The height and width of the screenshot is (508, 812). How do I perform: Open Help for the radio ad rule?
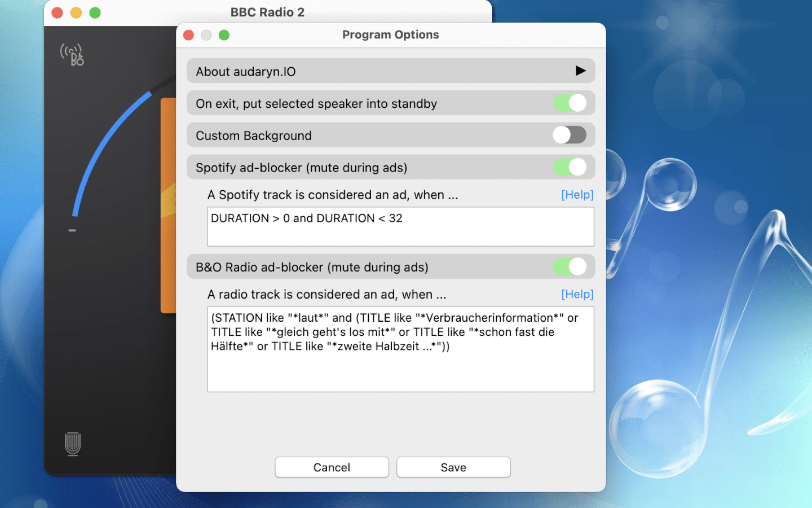(x=577, y=294)
